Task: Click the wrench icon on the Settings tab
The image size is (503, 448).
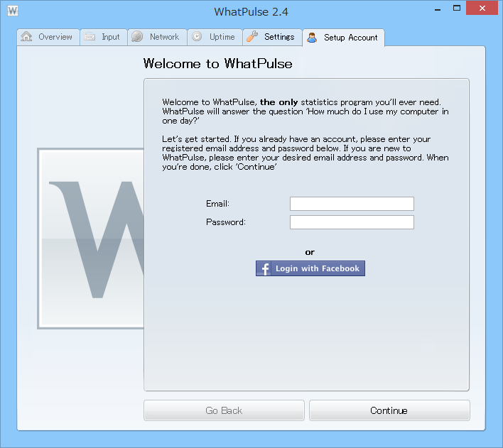Action: 252,36
